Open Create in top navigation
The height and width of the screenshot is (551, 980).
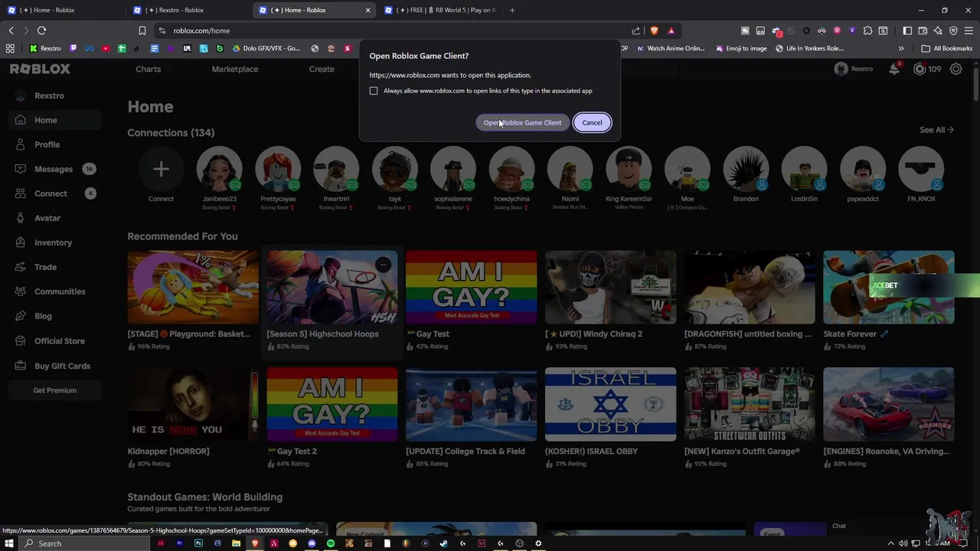(x=322, y=69)
